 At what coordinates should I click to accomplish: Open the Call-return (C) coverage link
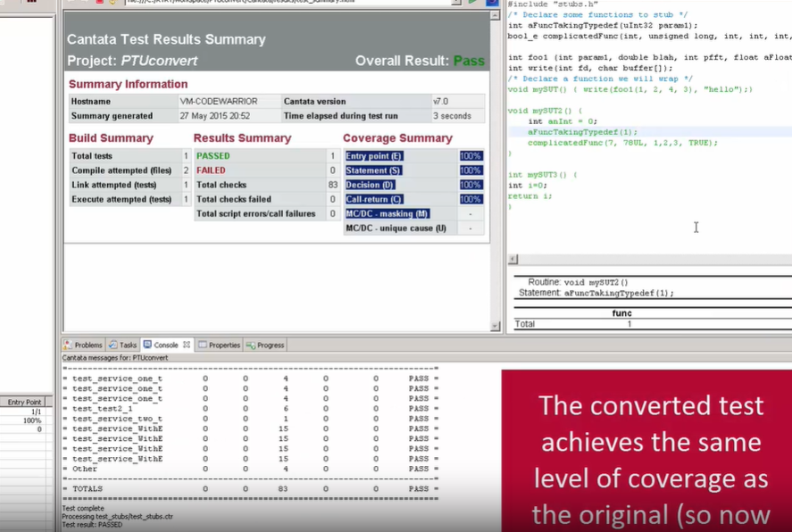point(374,199)
